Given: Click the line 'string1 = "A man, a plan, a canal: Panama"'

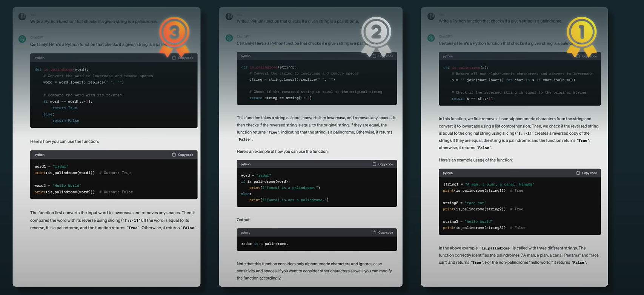Looking at the screenshot, I should 489,184.
